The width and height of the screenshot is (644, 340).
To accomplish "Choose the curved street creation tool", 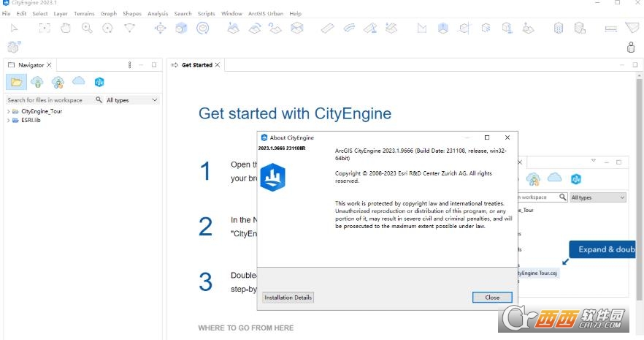I will (x=349, y=28).
